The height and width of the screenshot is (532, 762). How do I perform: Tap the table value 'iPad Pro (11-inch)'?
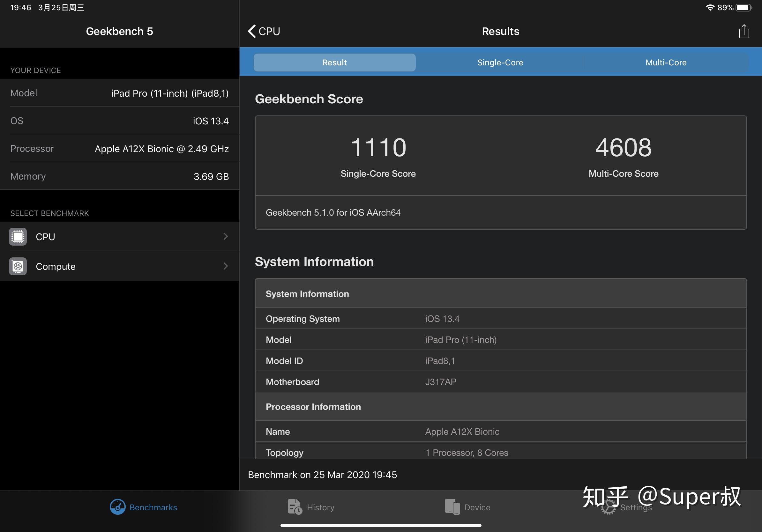tap(461, 340)
